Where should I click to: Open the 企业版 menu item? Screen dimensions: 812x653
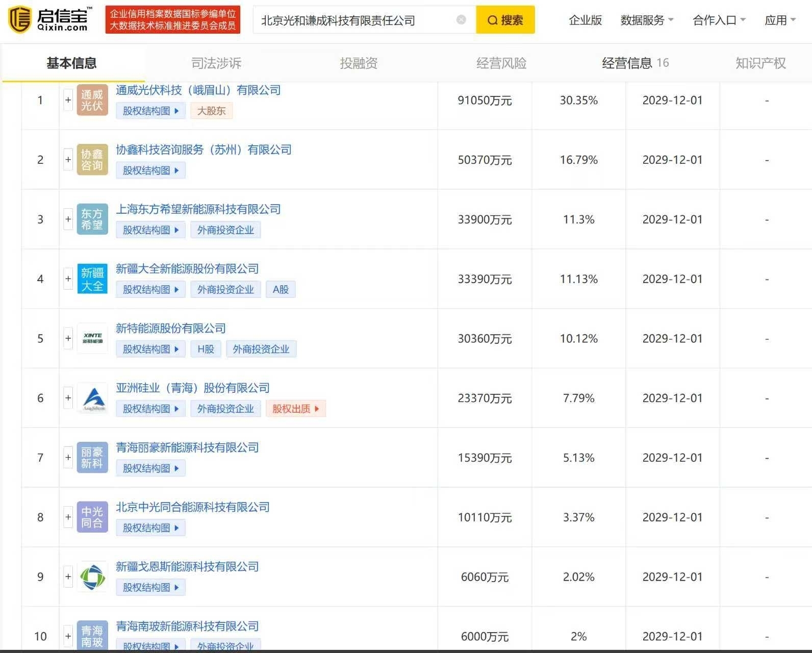click(585, 20)
